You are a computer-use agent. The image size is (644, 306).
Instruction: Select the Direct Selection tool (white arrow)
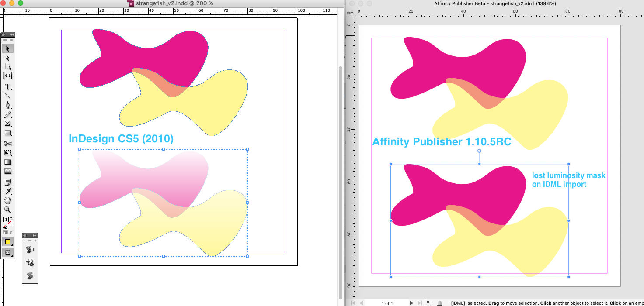(x=8, y=58)
